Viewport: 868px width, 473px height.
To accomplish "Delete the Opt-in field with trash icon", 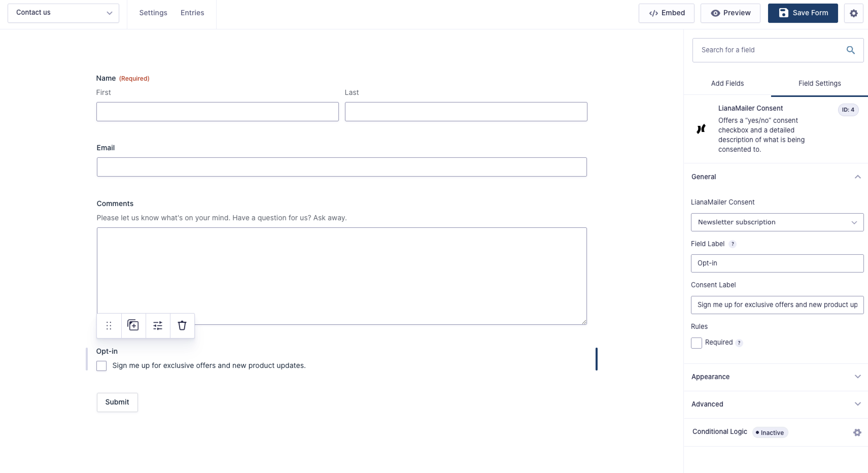I will pos(182,325).
